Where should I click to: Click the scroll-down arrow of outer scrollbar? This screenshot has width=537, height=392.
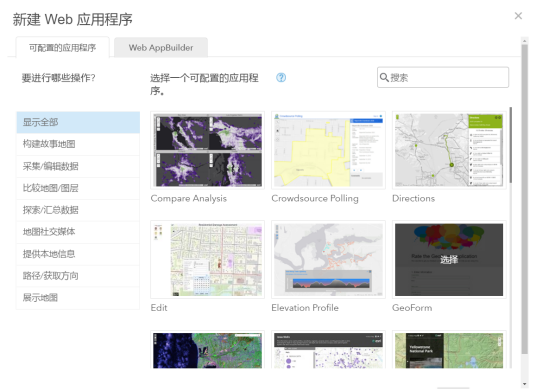click(525, 384)
